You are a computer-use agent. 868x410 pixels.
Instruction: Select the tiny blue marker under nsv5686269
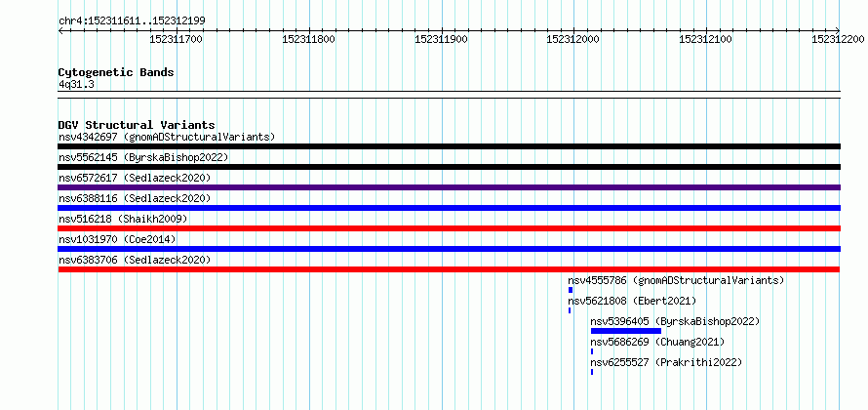pyautogui.click(x=592, y=351)
